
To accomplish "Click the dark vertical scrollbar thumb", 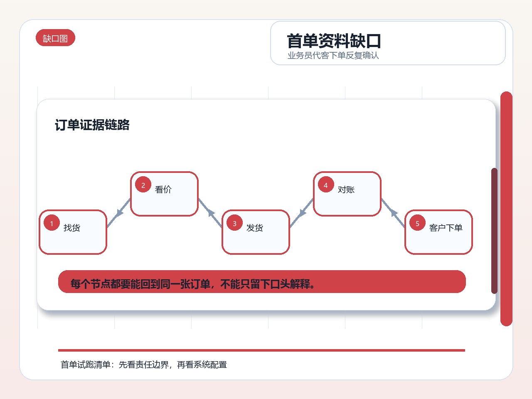I will (x=494, y=231).
